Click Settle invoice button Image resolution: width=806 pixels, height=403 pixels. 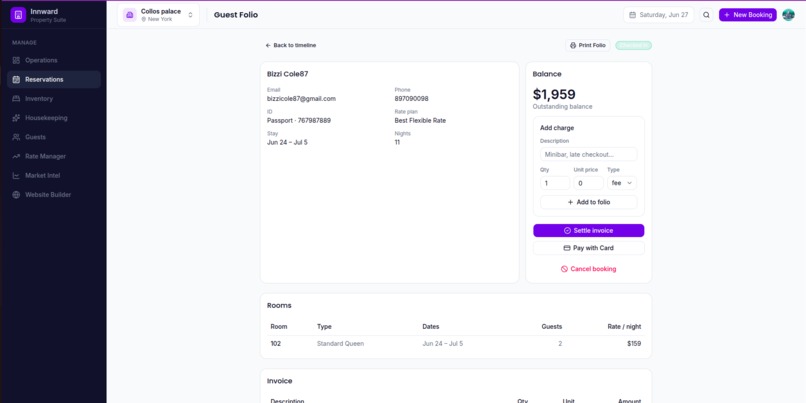point(589,230)
